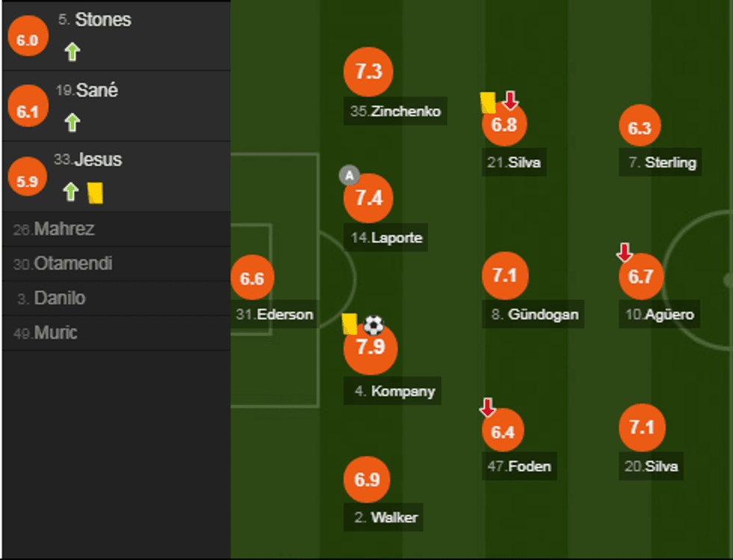Viewport: 733px width, 560px height.
Task: Click the 20.Silva player name label
Action: (651, 467)
